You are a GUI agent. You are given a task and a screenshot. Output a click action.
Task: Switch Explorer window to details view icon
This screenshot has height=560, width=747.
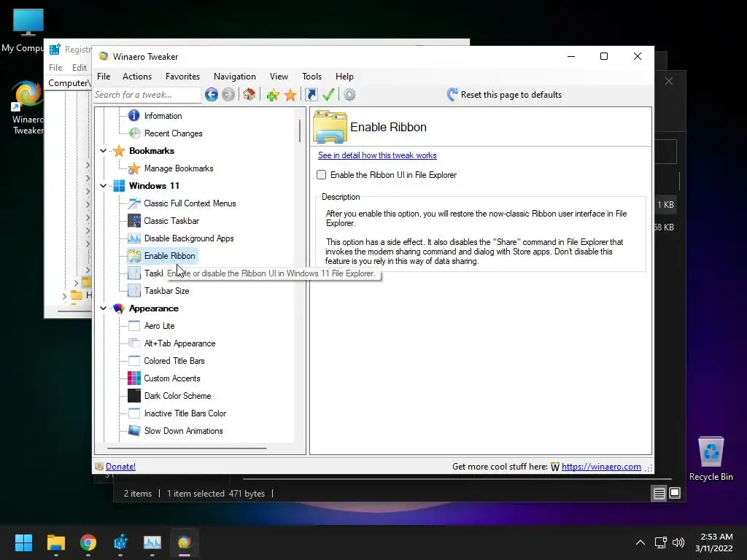click(659, 494)
